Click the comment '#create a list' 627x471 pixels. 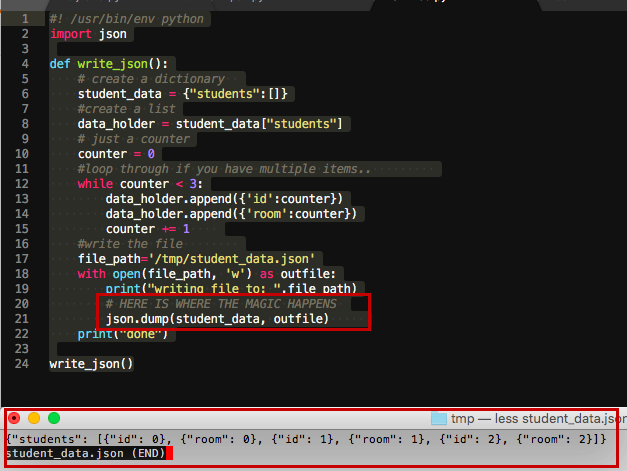(x=126, y=109)
